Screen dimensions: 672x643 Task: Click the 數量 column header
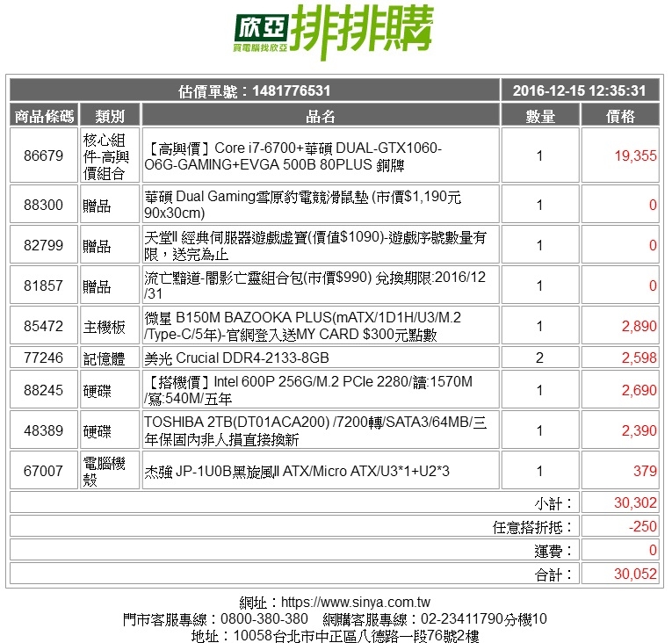pos(540,115)
